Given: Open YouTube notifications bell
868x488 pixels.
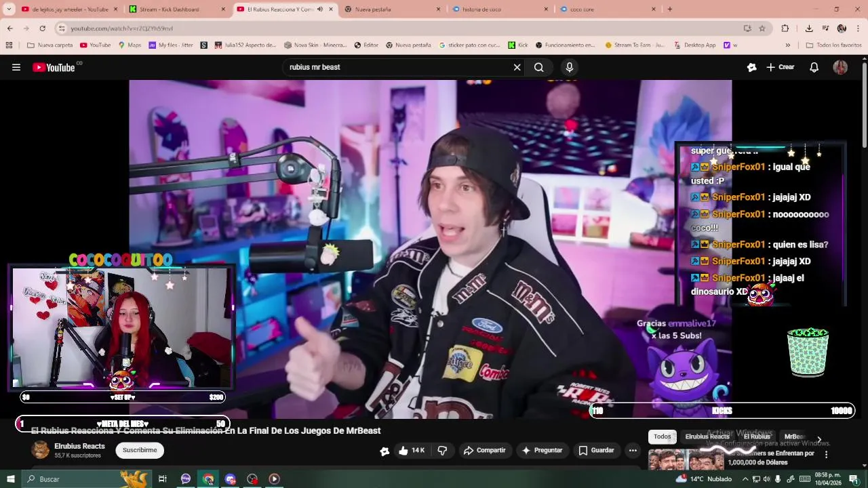Looking at the screenshot, I should coord(814,67).
